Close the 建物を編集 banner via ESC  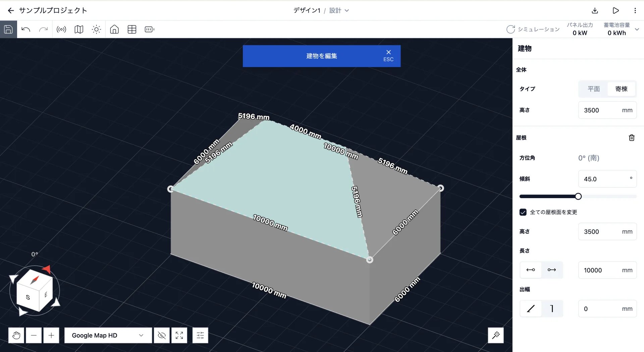pos(388,56)
